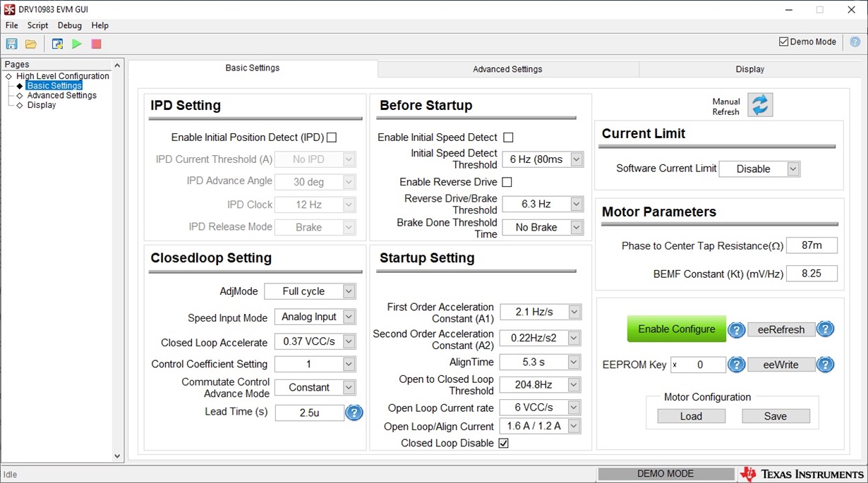This screenshot has width=868, height=483.
Task: Run script with the green play icon
Action: (77, 44)
